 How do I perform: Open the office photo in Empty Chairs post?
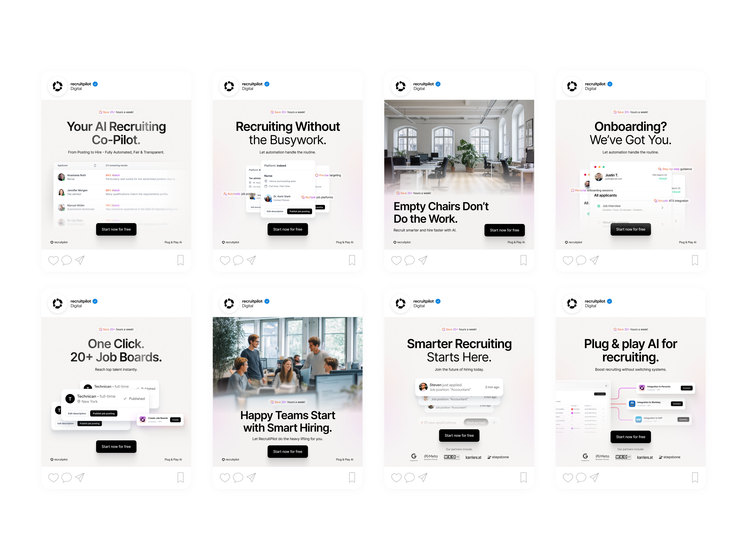[x=459, y=145]
